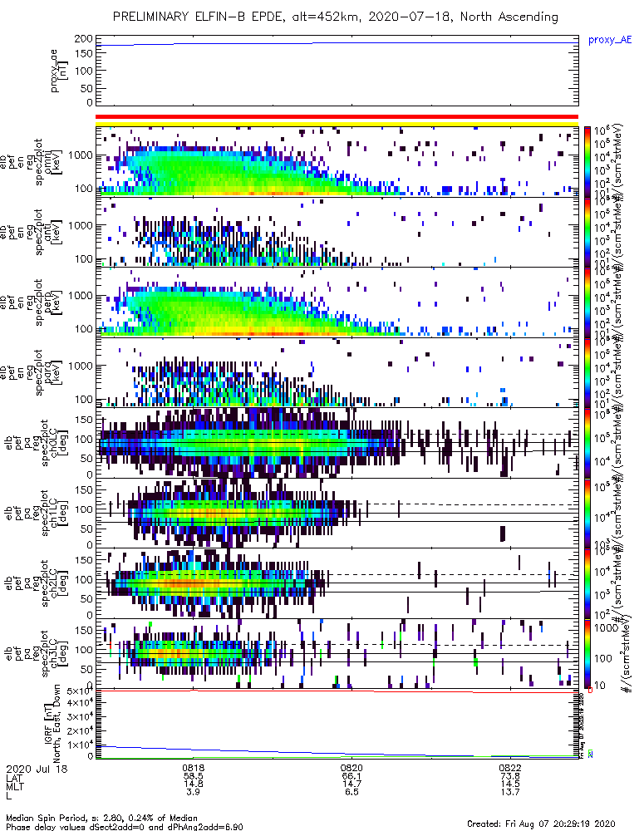The image size is (644, 831).
Task: Click the omni energy spectrogram plot
Action: pos(337,162)
